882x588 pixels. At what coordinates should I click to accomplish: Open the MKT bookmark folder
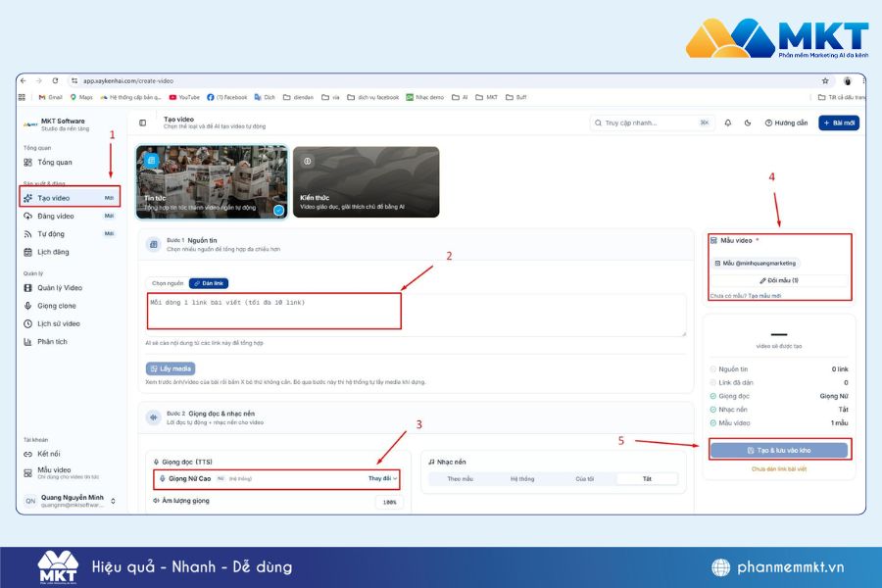coord(486,97)
